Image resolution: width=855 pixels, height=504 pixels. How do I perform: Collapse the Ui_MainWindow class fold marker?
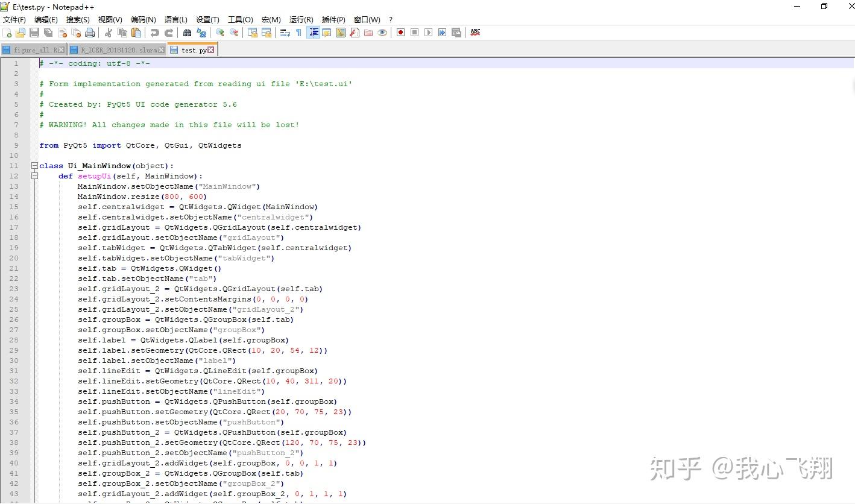point(34,166)
